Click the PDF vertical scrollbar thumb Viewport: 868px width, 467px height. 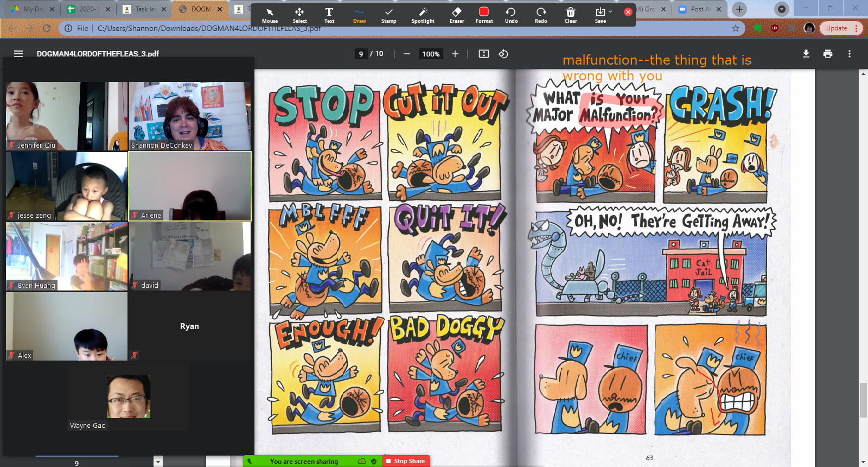[x=863, y=400]
